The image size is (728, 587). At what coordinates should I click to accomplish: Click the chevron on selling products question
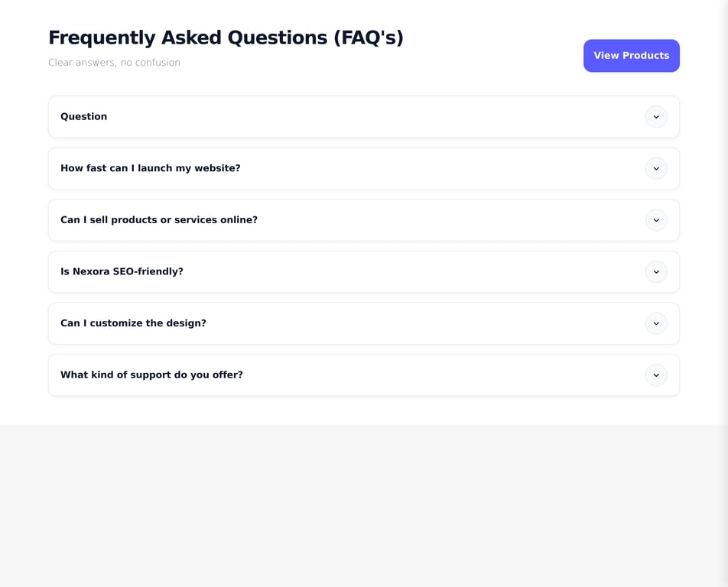[656, 220]
